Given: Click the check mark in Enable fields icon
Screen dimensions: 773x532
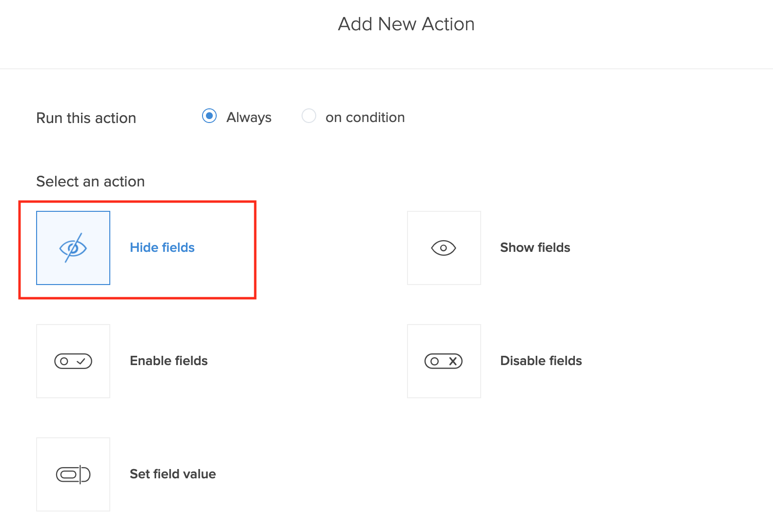Looking at the screenshot, I should pos(81,361).
